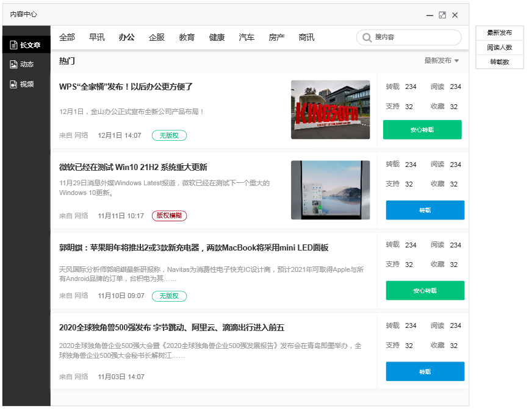This screenshot has width=532, height=409.
Task: Click 无版权 tag on WPS article
Action: (170, 135)
